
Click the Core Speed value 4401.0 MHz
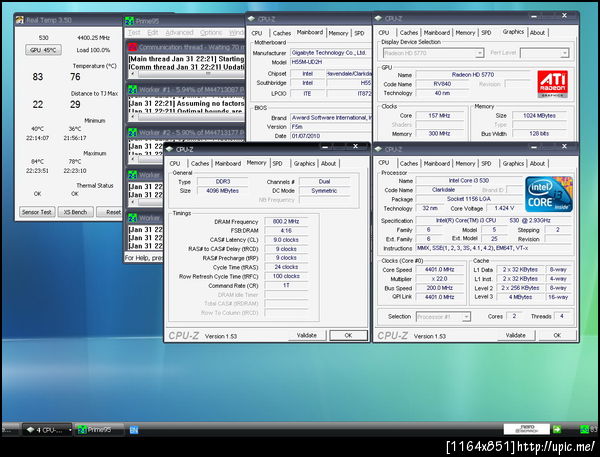coord(439,269)
